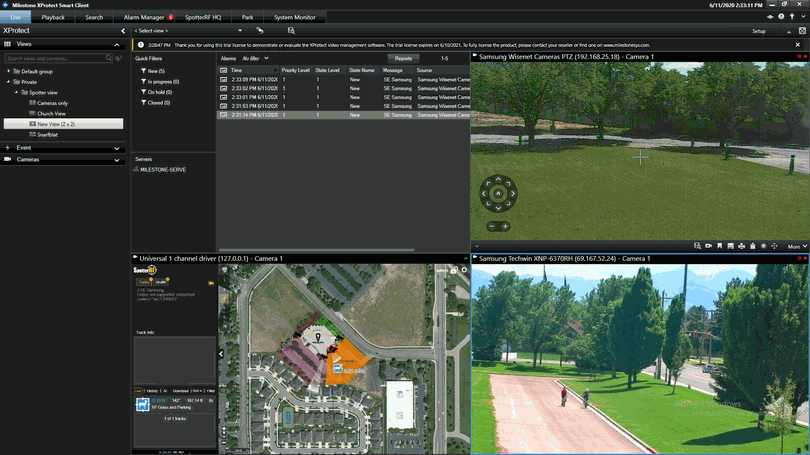Click the PTZ presets cross-arrows icon

(774, 246)
